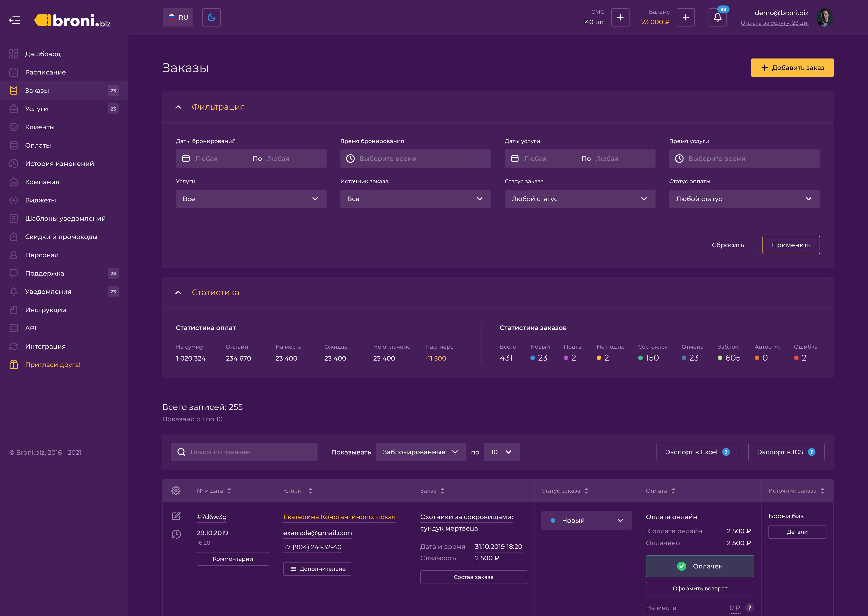868x616 pixels.
Task: Add SMS credits with the plus button
Action: (620, 17)
